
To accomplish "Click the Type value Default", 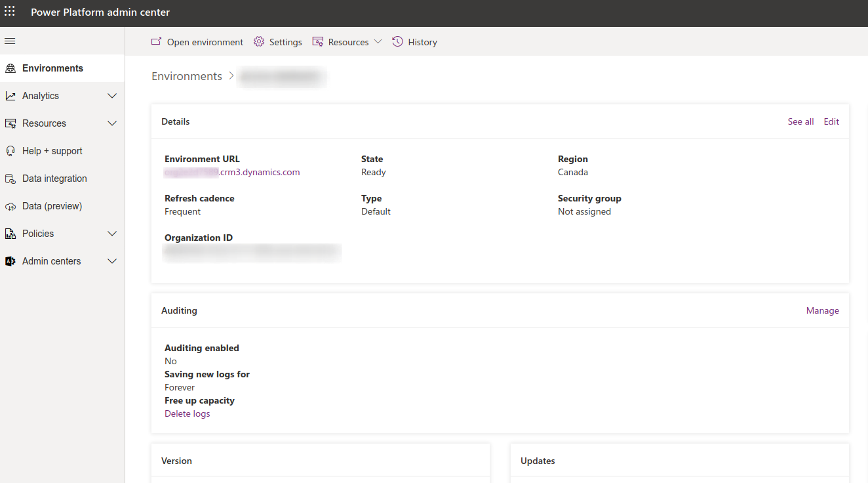I will point(376,211).
